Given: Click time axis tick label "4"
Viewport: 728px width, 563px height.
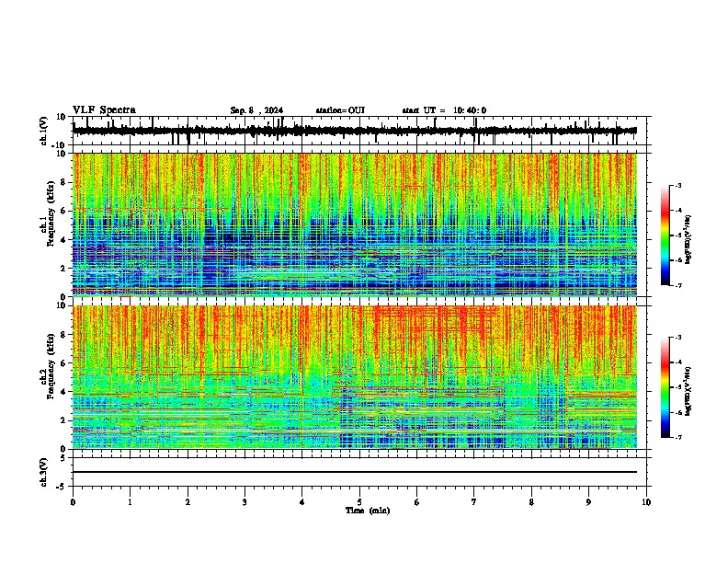Looking at the screenshot, I should (x=301, y=502).
